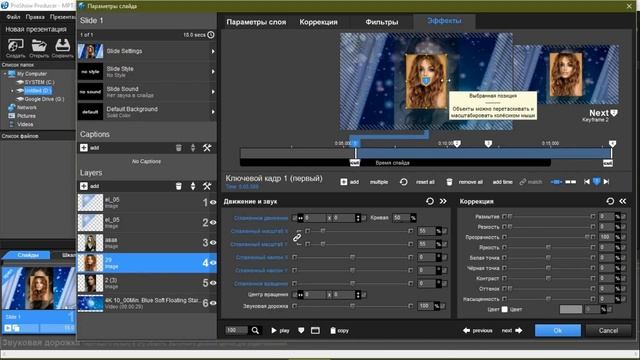640x360 pixels.
Task: Click the pan X/Y stepper arrows
Action: tap(358, 218)
